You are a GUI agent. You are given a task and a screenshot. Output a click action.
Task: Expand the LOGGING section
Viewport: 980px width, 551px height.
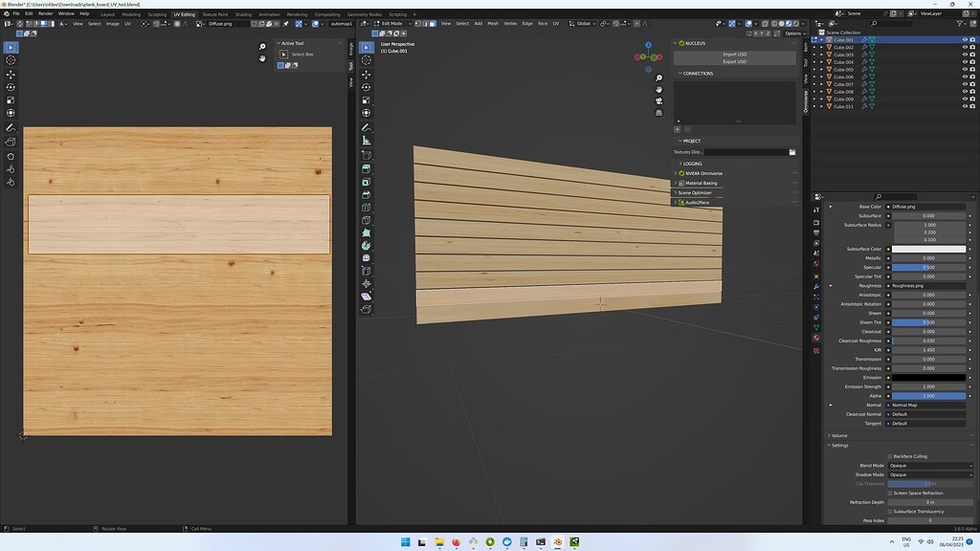point(691,163)
